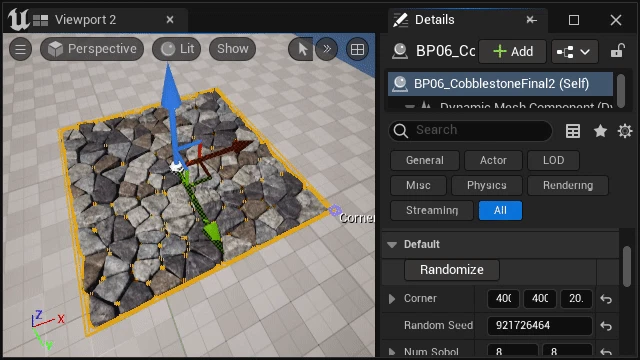Click the Corner Y value field
Viewport: 640px width, 360px height.
[540, 299]
